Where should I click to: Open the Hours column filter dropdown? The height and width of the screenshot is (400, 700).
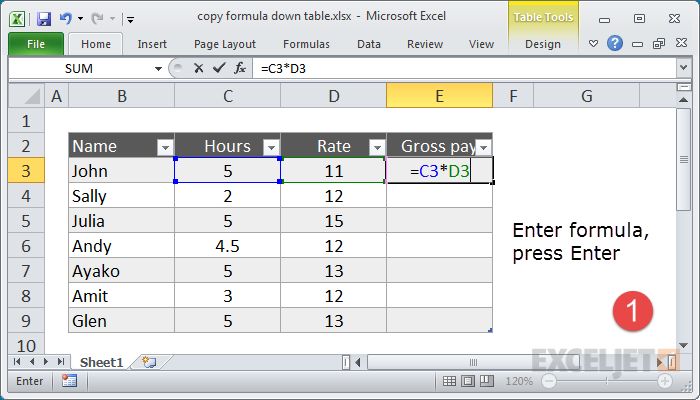pyautogui.click(x=271, y=147)
